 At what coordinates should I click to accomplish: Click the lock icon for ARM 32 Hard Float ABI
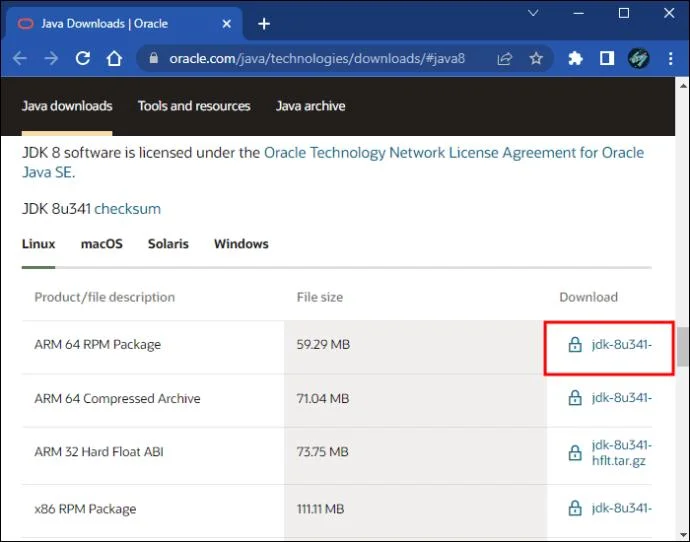point(575,453)
